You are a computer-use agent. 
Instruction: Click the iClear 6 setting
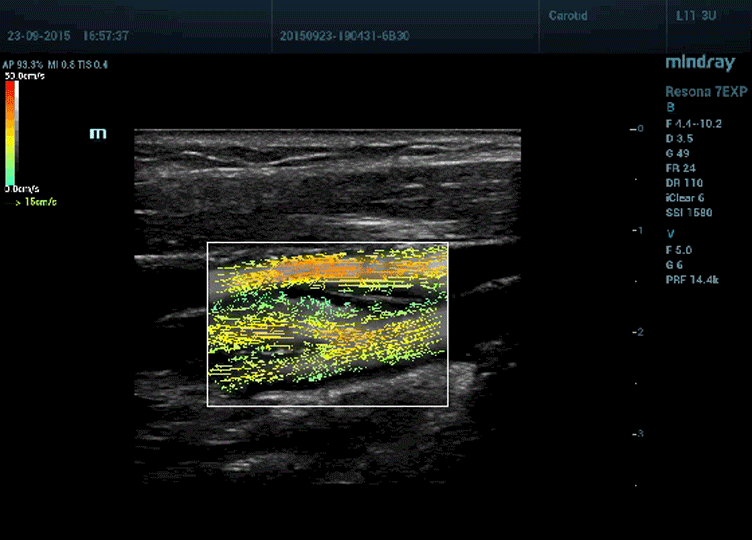coord(686,199)
